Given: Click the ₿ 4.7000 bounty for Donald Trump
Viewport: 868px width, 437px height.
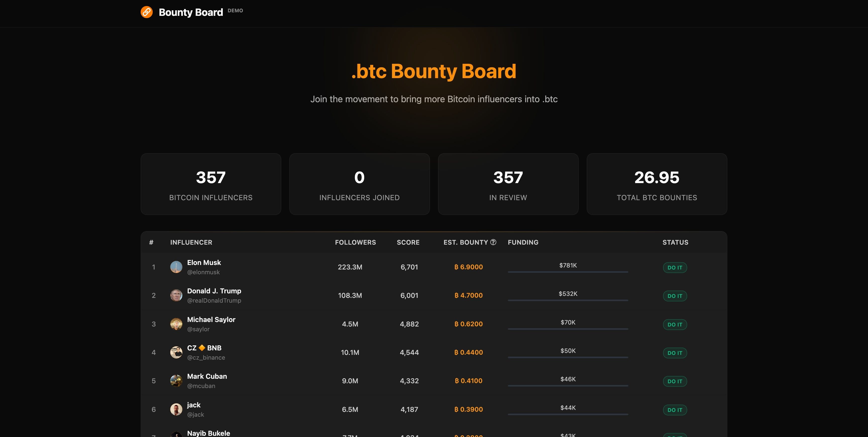Looking at the screenshot, I should pyautogui.click(x=468, y=296).
